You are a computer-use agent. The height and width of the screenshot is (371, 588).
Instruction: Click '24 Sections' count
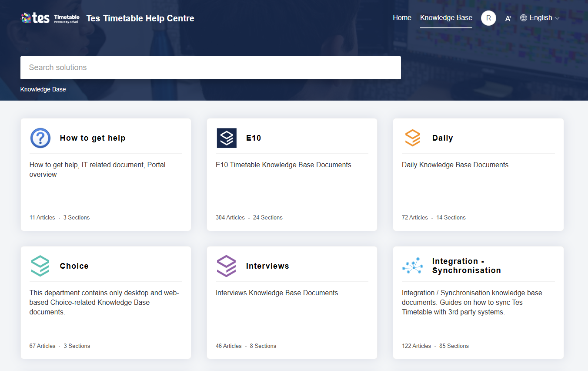(x=268, y=217)
